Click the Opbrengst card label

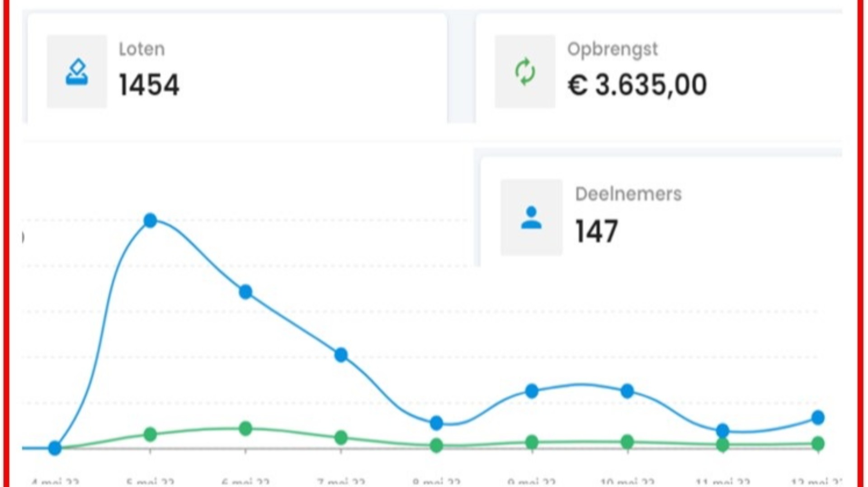tap(612, 49)
